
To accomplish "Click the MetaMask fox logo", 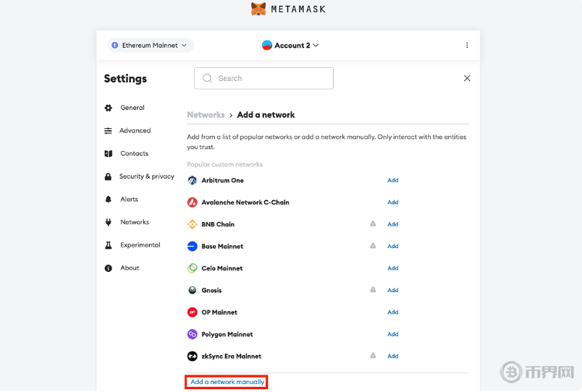I will [x=258, y=9].
